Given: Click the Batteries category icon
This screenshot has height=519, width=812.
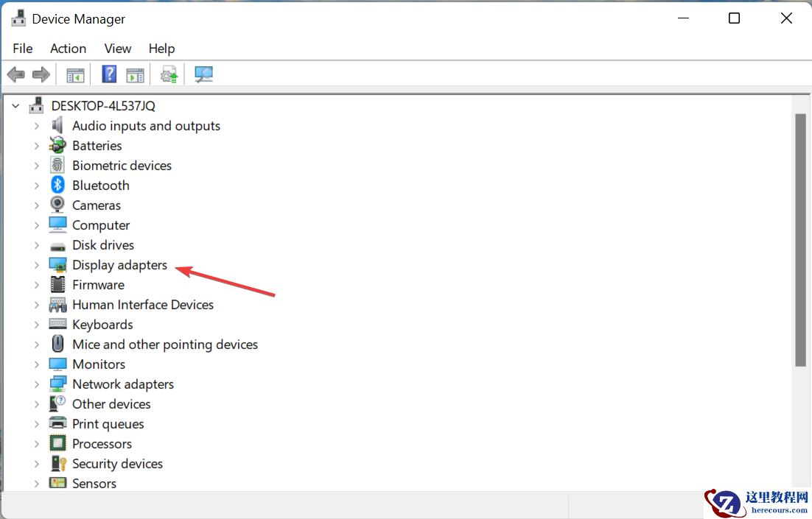Looking at the screenshot, I should [x=57, y=146].
